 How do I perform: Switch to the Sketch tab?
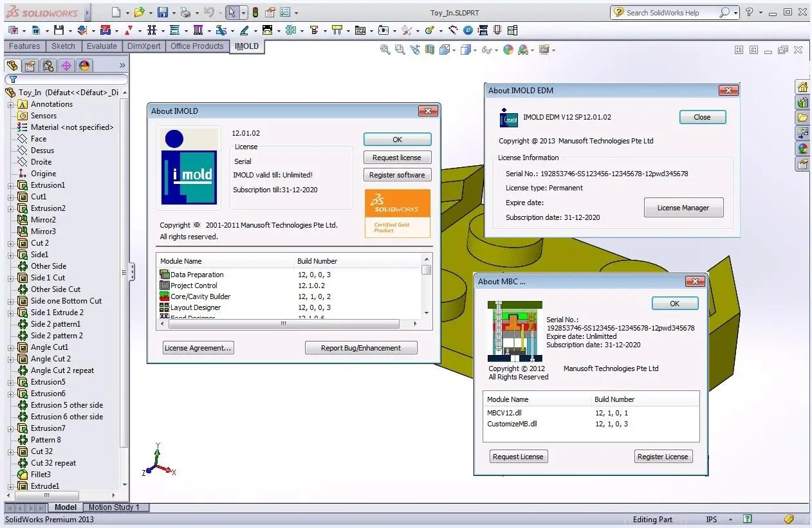tap(63, 46)
